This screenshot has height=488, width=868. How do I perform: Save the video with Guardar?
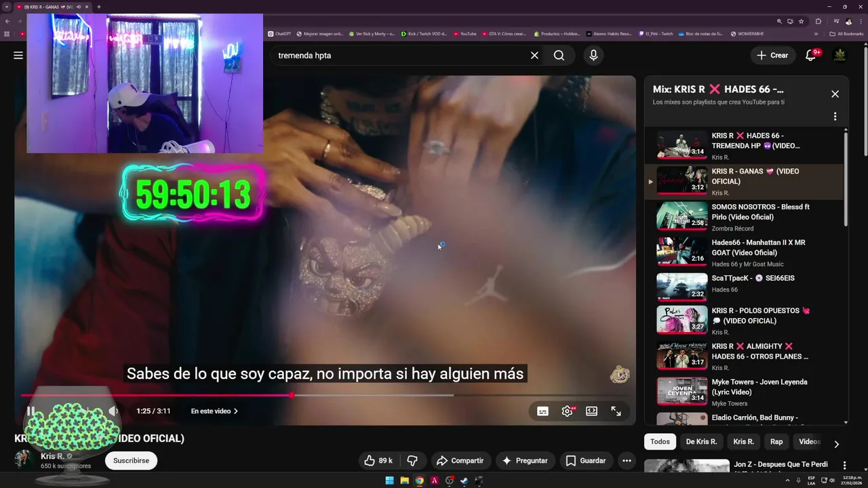[586, 461]
